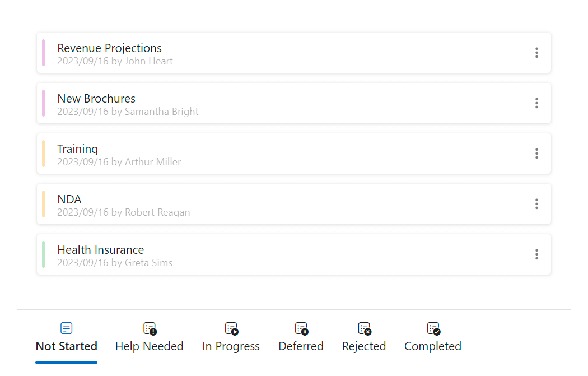Click the In Progress play icon
588x376 pixels.
point(231,328)
